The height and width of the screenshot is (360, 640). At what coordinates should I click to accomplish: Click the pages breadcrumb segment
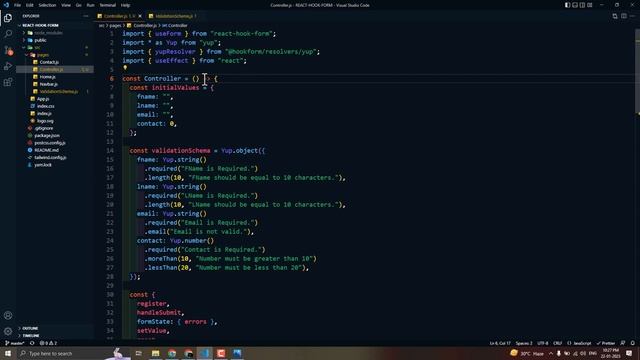(x=115, y=25)
